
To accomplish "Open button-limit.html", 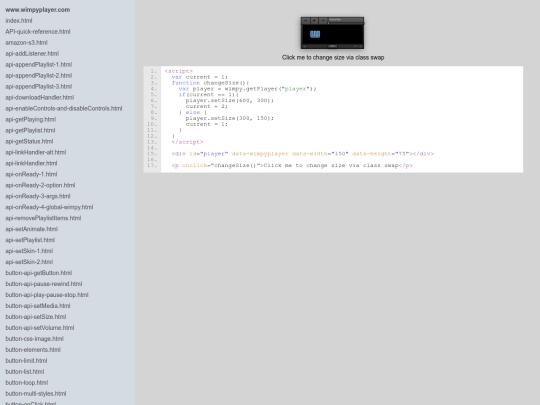I will point(26,361).
